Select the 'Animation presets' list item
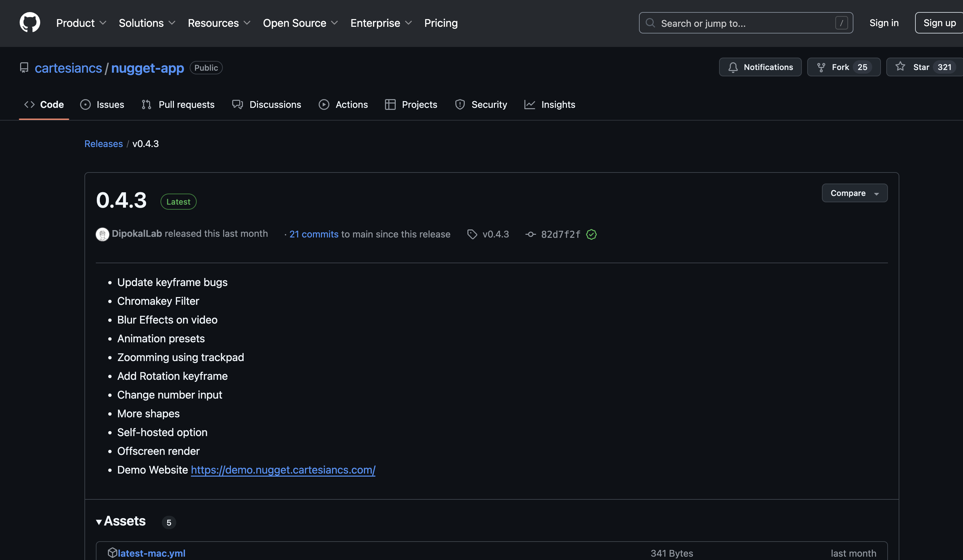 click(161, 338)
